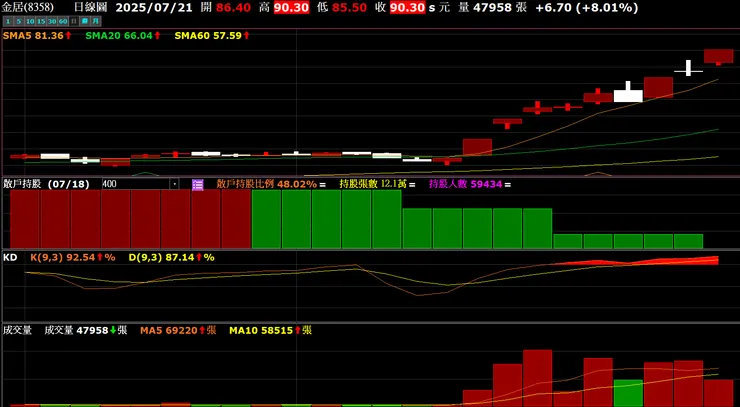The image size is (740, 407).
Task: Select the green volume bar
Action: point(628,393)
